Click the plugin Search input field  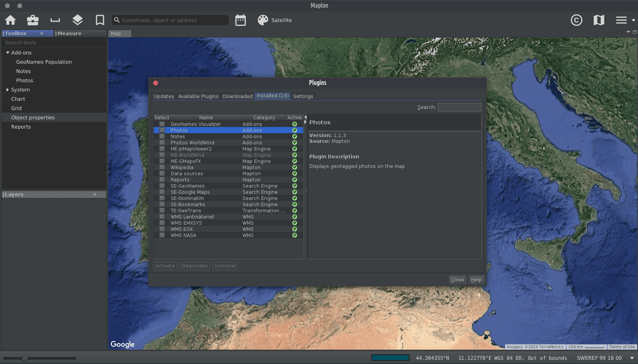[x=460, y=107]
